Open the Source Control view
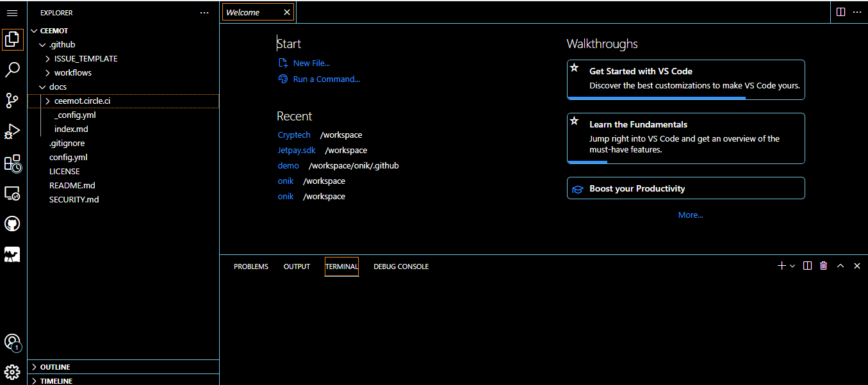This screenshot has width=868, height=385. pos(12,100)
